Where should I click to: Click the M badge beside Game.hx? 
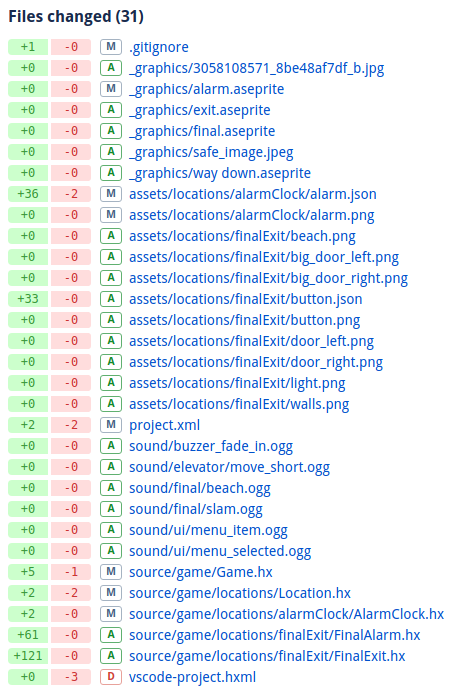point(111,572)
